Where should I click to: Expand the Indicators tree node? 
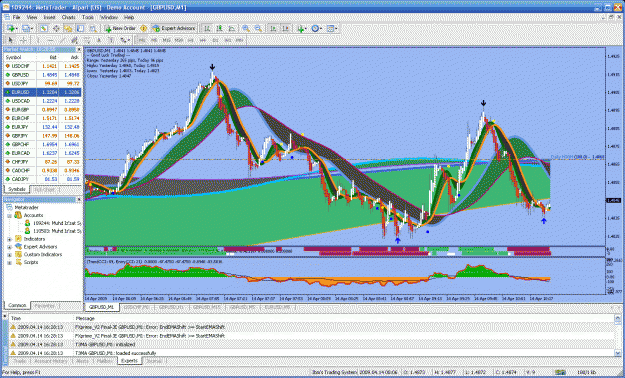[9, 239]
